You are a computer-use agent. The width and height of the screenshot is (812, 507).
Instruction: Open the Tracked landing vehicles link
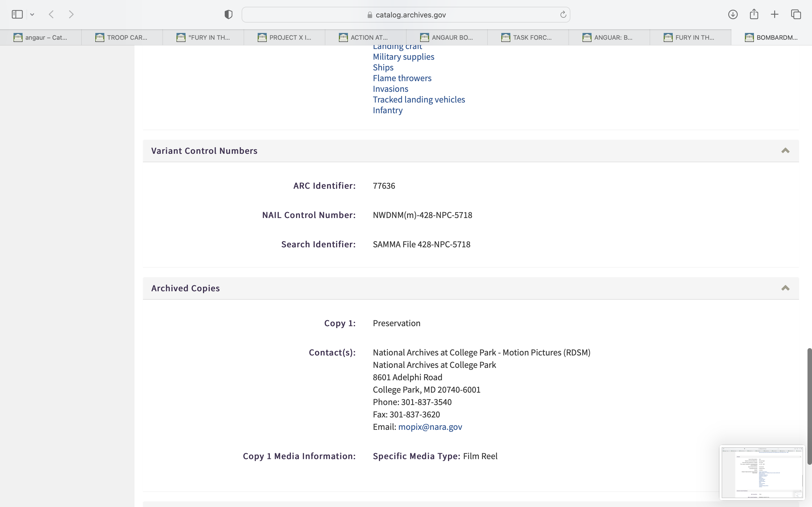tap(419, 100)
